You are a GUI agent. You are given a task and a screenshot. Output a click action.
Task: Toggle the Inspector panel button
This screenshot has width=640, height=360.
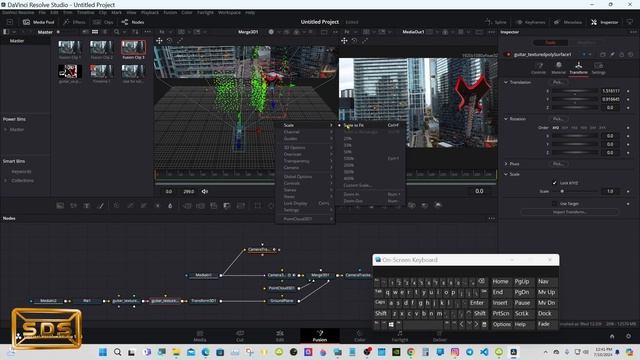(x=604, y=22)
